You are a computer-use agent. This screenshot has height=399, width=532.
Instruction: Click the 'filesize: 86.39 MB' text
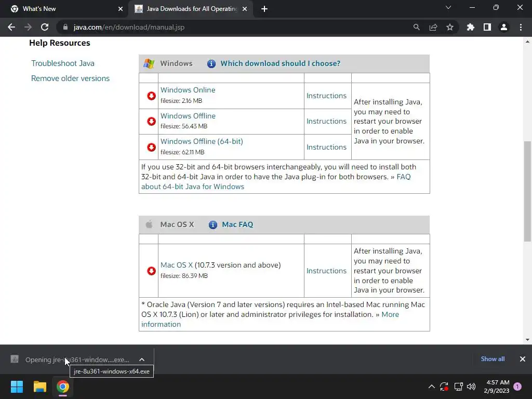coord(184,276)
